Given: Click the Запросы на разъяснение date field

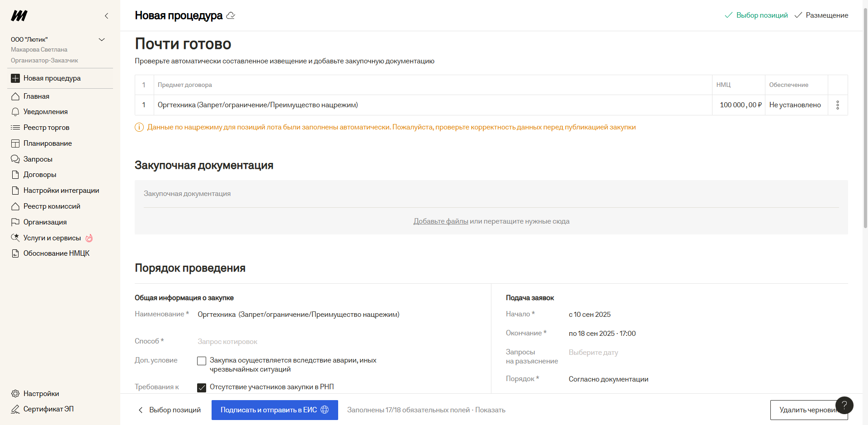Looking at the screenshot, I should click(x=593, y=353).
